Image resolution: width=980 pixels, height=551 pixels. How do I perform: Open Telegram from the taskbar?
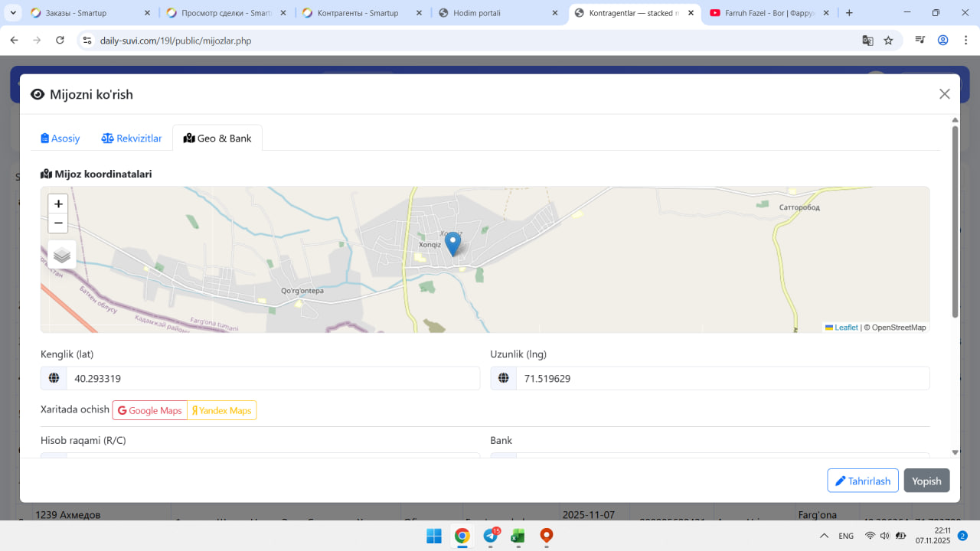click(490, 536)
